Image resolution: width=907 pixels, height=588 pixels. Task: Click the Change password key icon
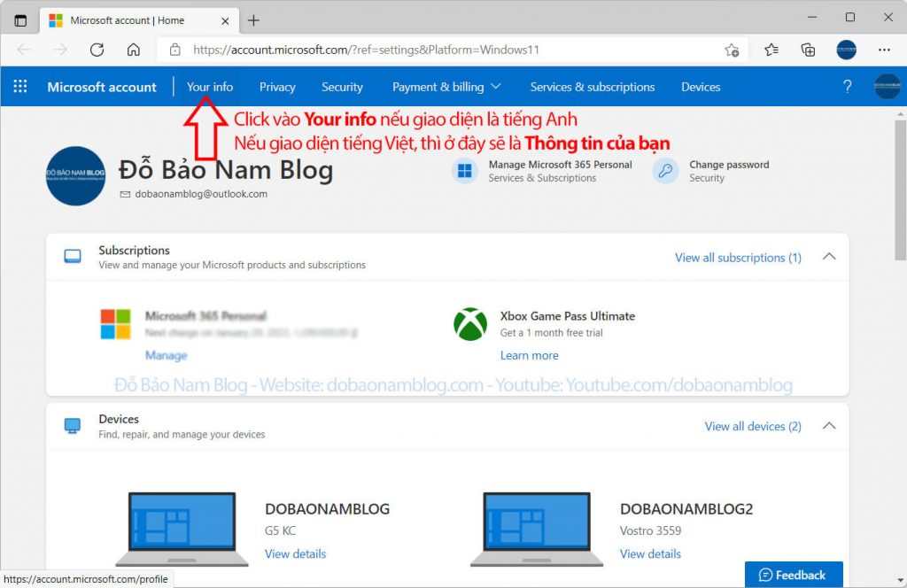665,171
